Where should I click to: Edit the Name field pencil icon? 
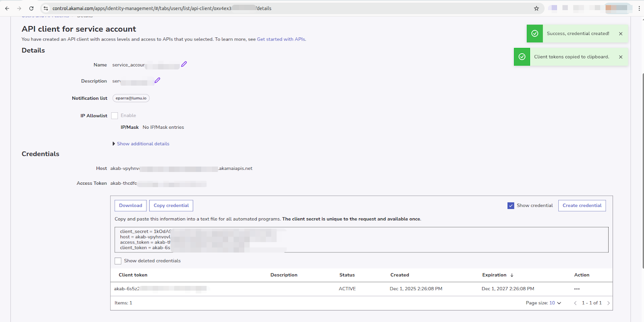point(184,64)
